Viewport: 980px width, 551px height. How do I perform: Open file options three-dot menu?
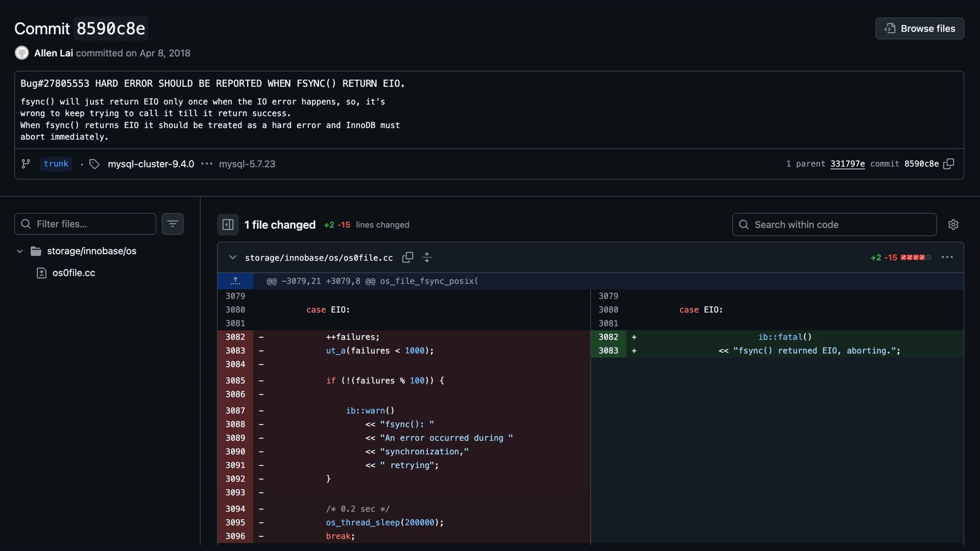947,258
